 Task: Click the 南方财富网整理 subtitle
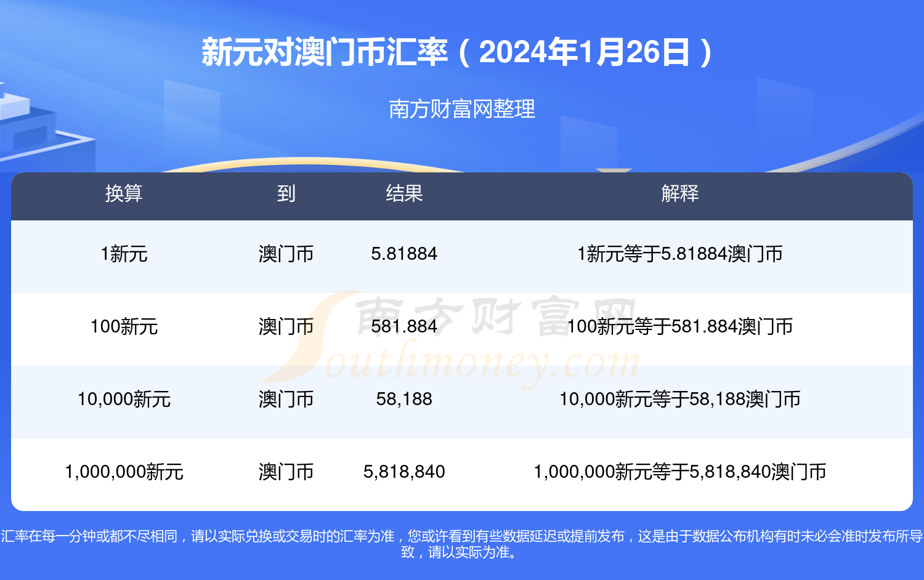(462, 109)
